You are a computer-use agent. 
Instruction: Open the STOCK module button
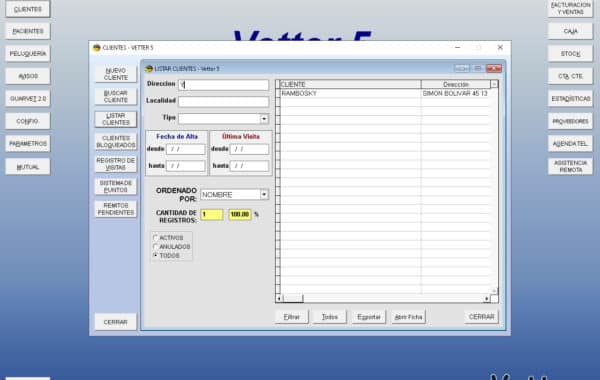[570, 54]
